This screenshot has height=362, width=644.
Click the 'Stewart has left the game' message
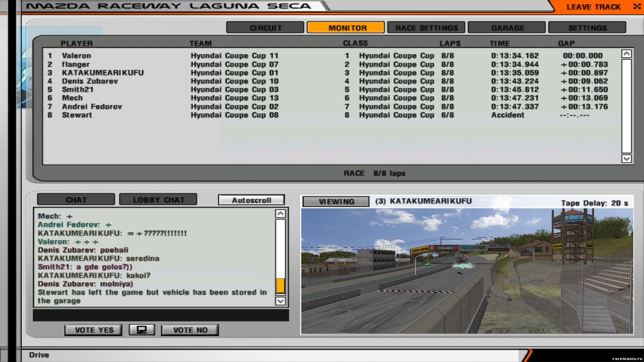click(152, 296)
